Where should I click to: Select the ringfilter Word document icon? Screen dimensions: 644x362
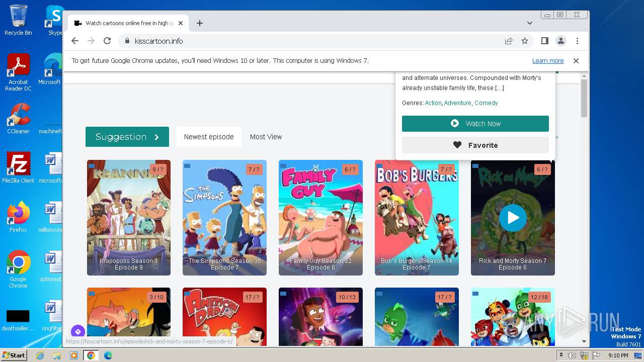(50, 316)
